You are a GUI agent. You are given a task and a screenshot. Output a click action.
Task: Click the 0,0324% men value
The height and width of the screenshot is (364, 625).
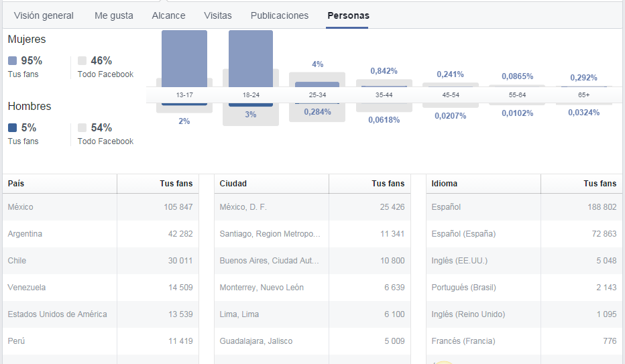(583, 113)
